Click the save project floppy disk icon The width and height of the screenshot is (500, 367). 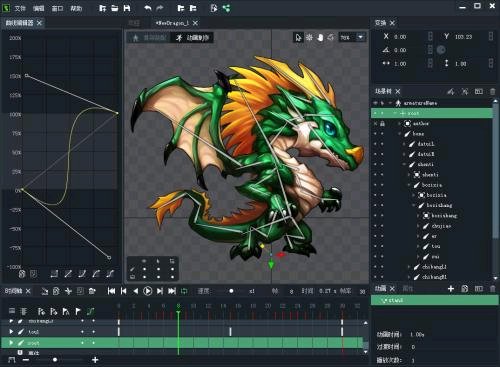click(x=127, y=8)
